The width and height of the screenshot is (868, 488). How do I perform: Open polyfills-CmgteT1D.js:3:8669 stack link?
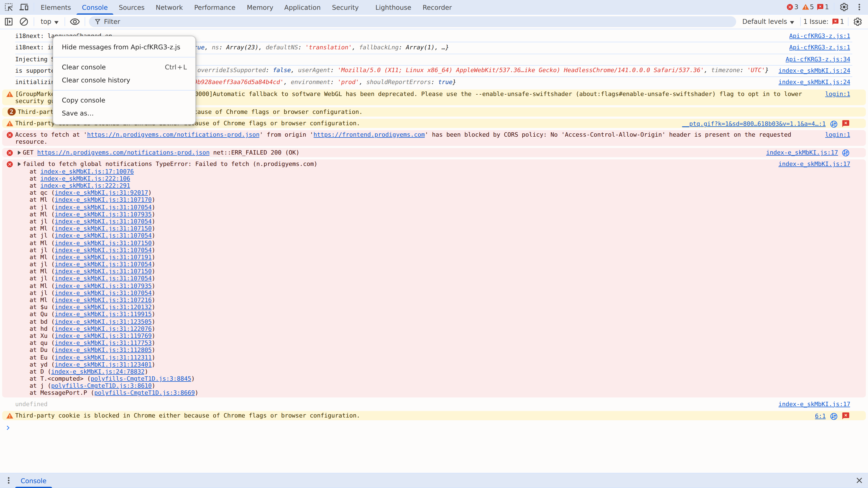[x=145, y=393]
